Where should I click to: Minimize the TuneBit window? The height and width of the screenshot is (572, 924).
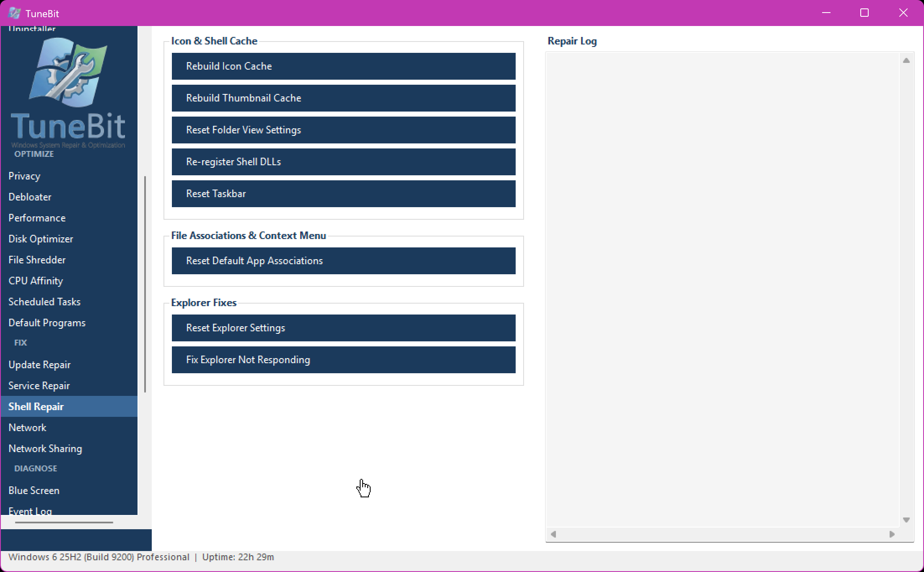point(826,13)
